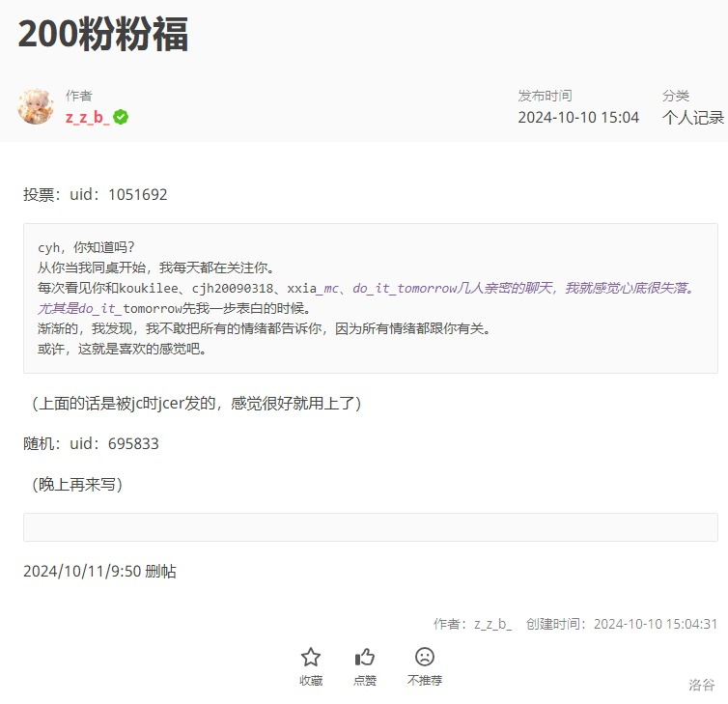The width and height of the screenshot is (728, 704).
Task: Click the footer 作者：z_z_b_ text
Action: point(472,624)
